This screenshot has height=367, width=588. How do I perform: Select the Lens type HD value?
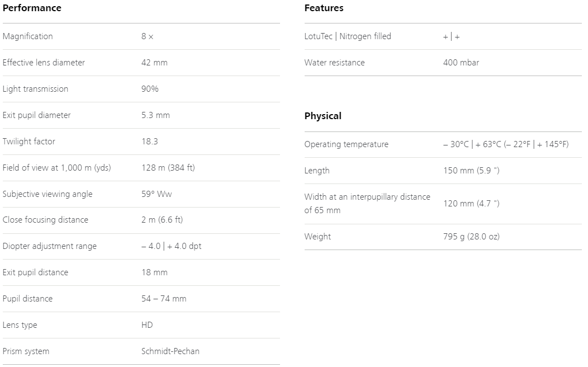pos(147,325)
